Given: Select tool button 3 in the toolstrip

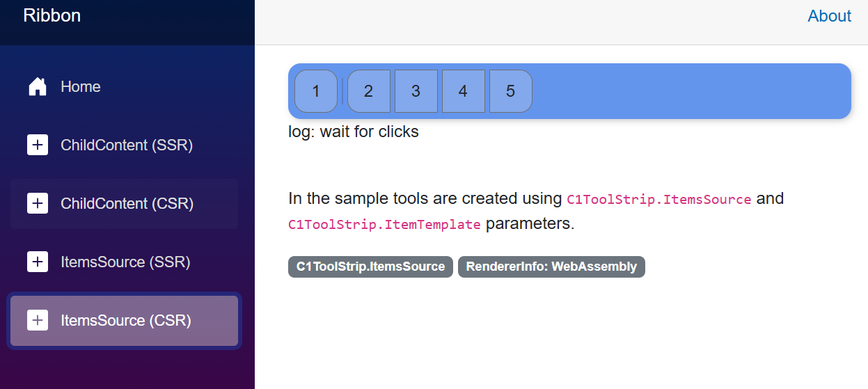Looking at the screenshot, I should coord(416,91).
